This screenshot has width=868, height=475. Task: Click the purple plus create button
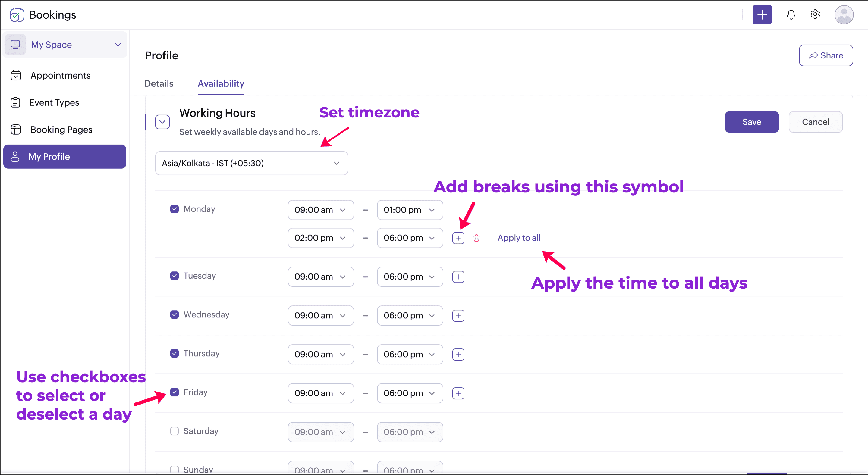[762, 15]
